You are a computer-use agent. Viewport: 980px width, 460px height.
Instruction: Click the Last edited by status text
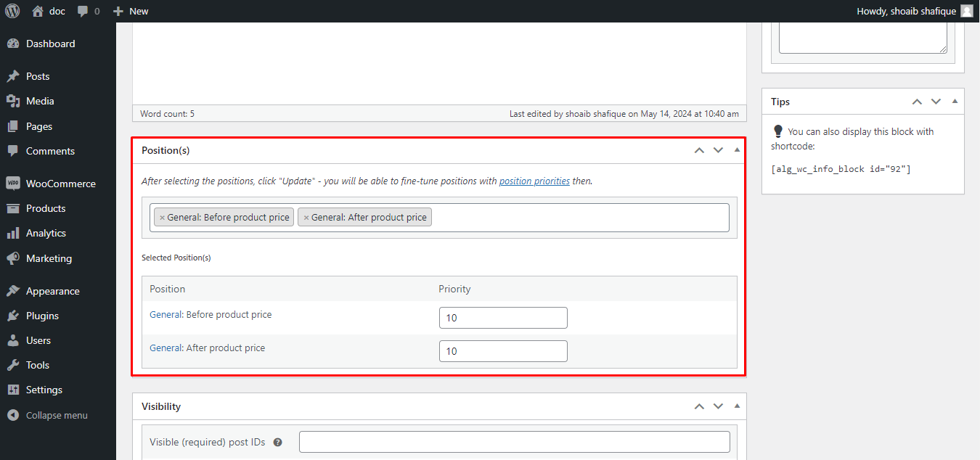click(624, 114)
